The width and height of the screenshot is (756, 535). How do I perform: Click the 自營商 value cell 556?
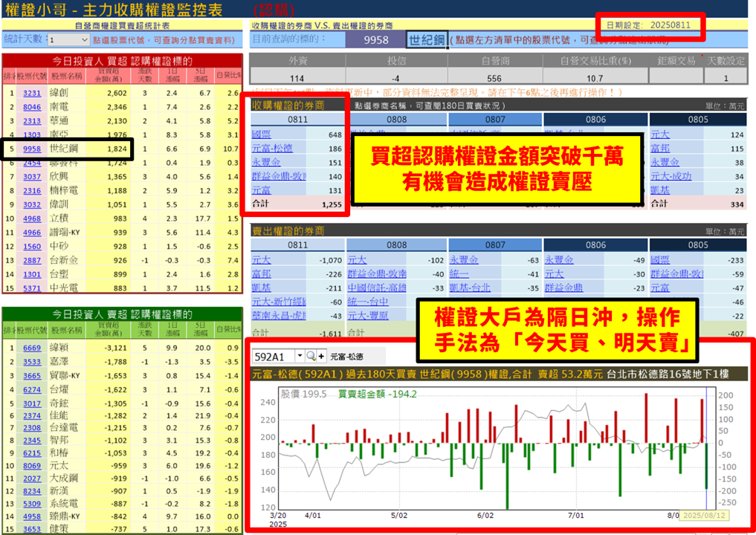coord(494,78)
